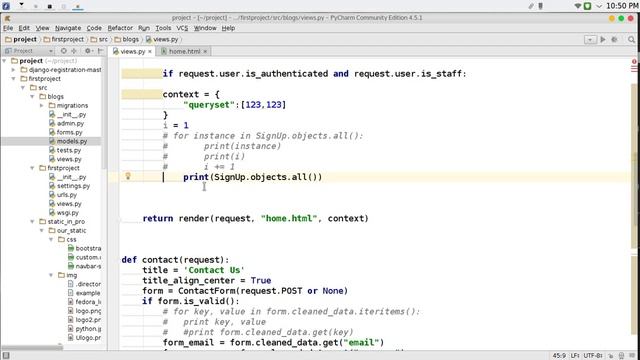The width and height of the screenshot is (640, 360).
Task: Click the Debug bug icon
Action: coord(614,40)
